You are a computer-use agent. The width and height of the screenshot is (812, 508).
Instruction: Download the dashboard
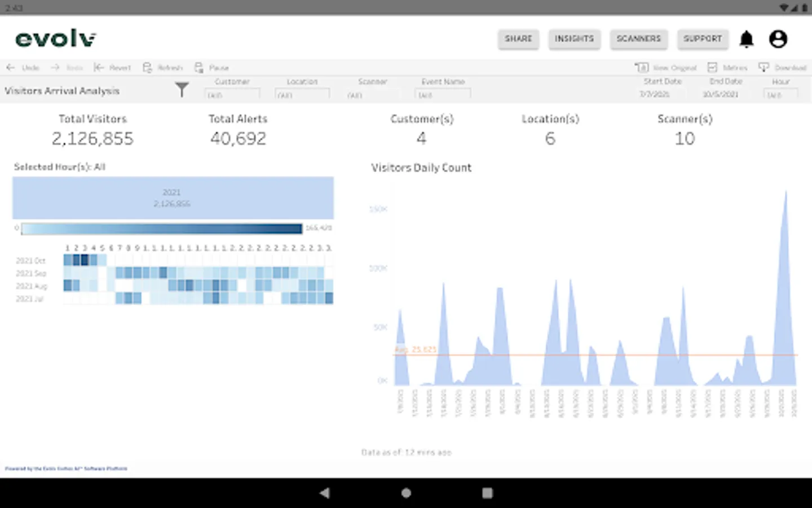[x=783, y=68]
